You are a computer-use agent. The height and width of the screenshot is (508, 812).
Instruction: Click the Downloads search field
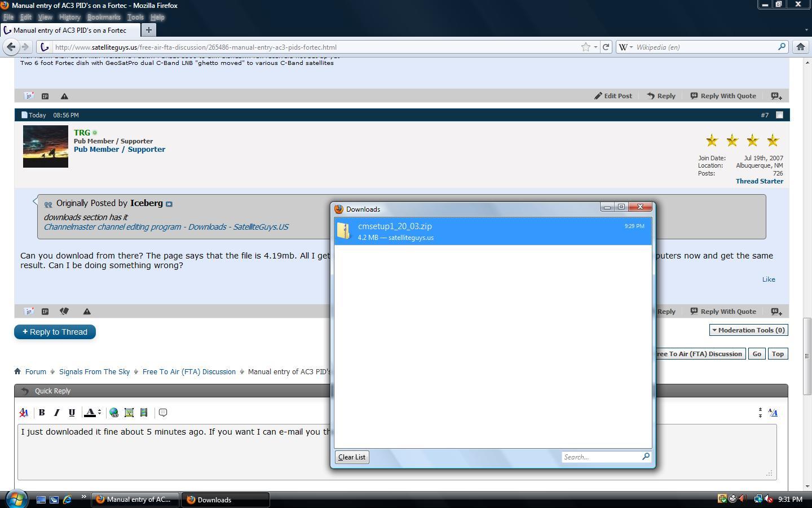(x=602, y=457)
